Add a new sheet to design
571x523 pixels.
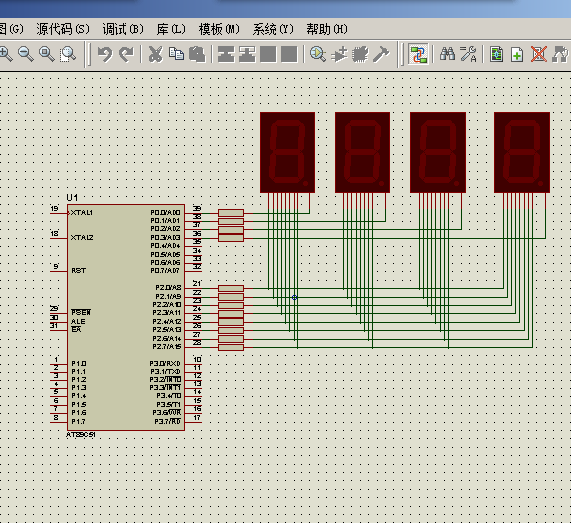pos(517,54)
